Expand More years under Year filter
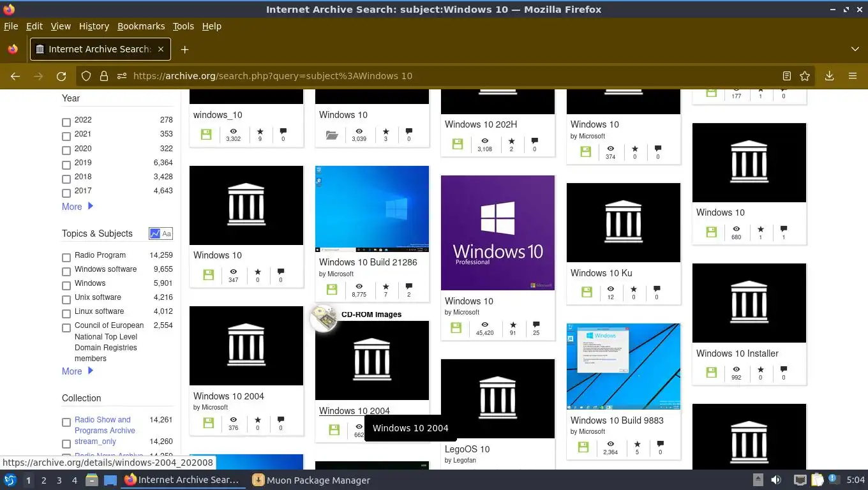Screen dimensions: 868x490 coord(78,207)
